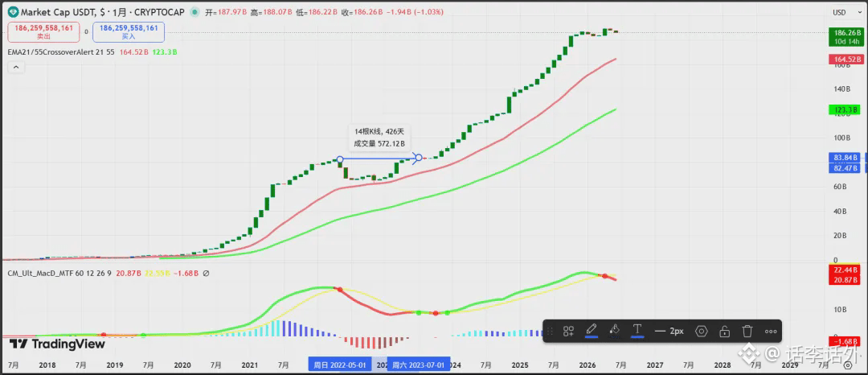
Task: Click the blue 83.84 B price label
Action: point(845,157)
